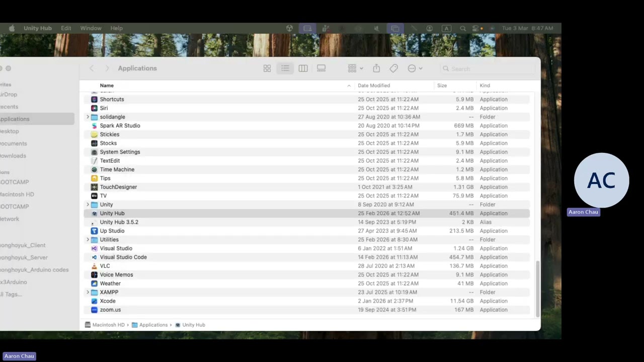
Task: Click Applications in the path bar
Action: [x=149, y=325]
